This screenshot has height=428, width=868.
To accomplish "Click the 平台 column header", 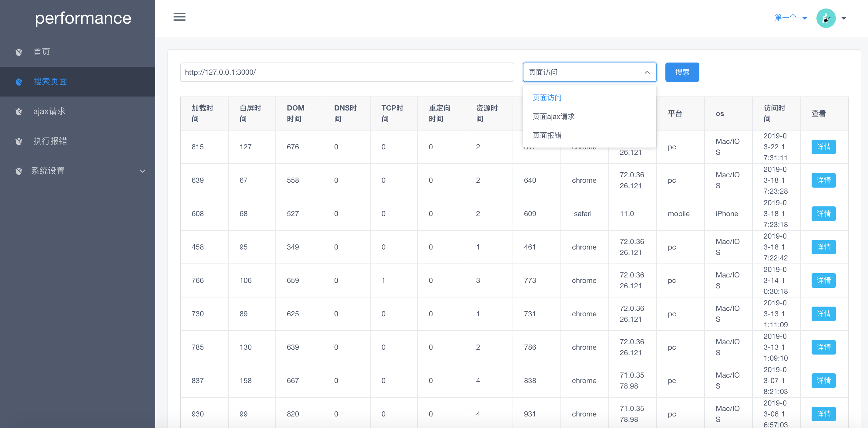I will pyautogui.click(x=680, y=114).
